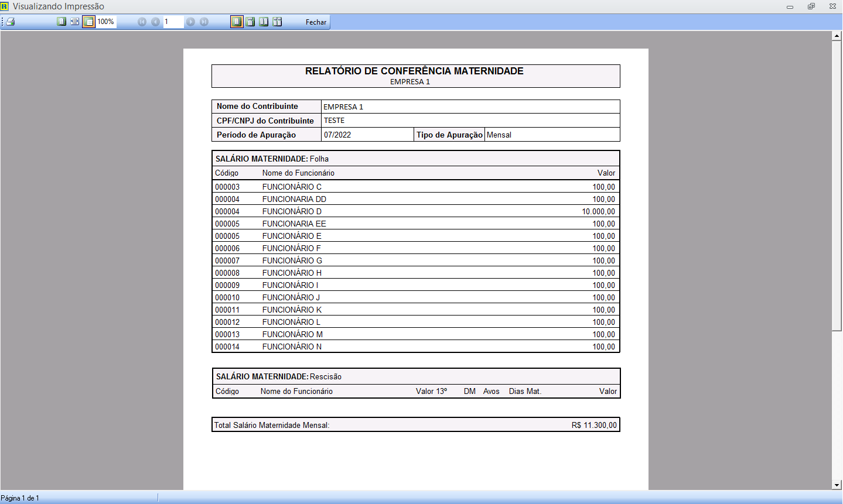Click the Dias Mat. column header
The width and height of the screenshot is (843, 504).
[x=525, y=391]
